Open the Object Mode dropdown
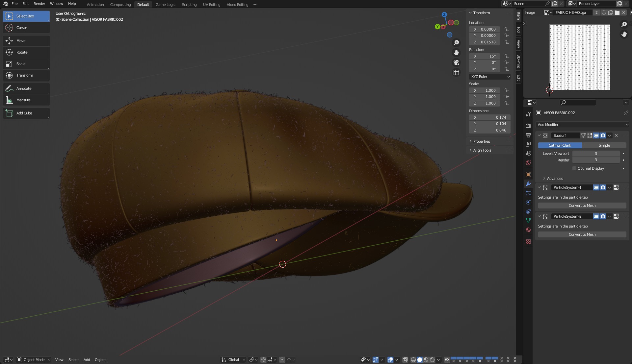This screenshot has width=632, height=364. [x=34, y=360]
